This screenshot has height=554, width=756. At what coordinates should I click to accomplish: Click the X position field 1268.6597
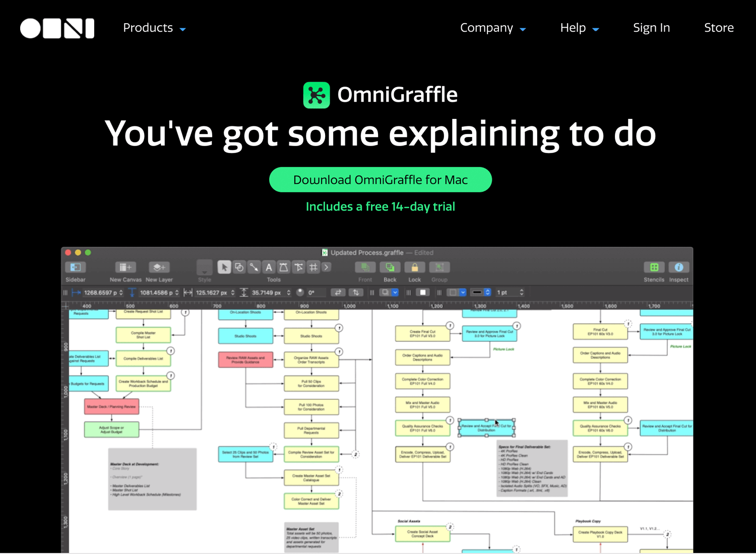point(101,293)
